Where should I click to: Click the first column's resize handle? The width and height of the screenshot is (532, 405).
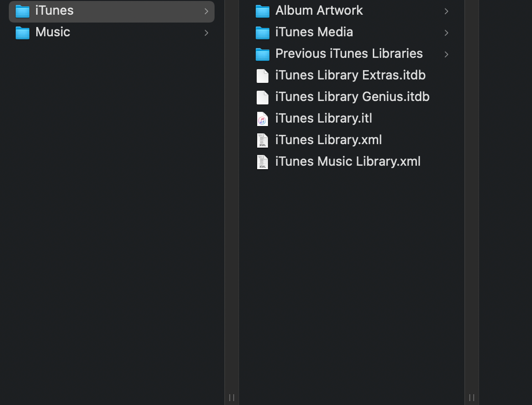(232, 398)
